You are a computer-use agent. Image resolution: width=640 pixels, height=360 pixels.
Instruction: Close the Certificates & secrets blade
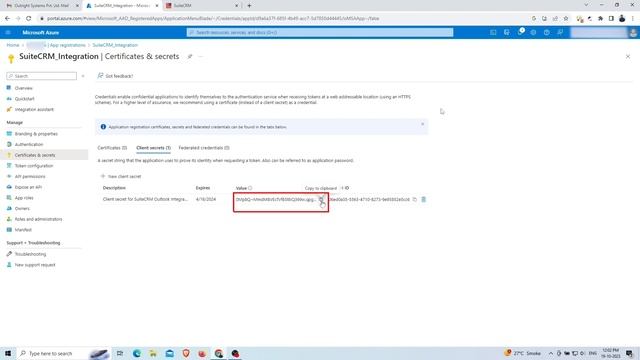point(628,56)
